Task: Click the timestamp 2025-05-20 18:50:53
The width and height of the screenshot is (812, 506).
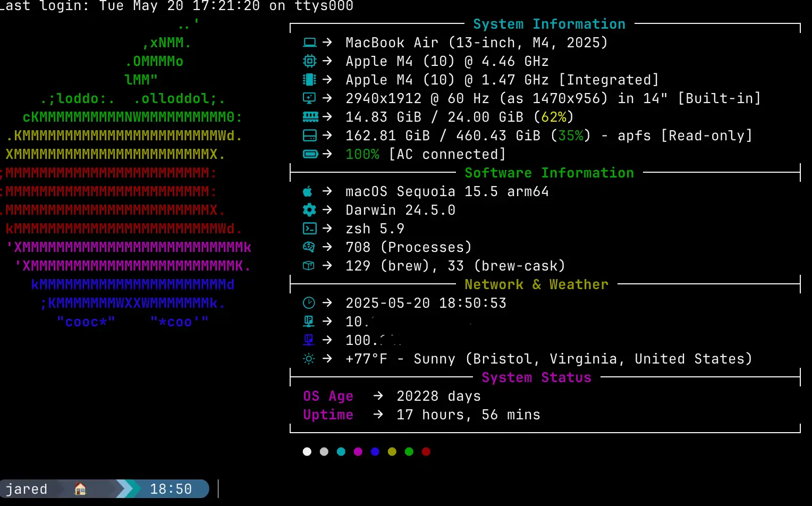Action: (x=426, y=303)
